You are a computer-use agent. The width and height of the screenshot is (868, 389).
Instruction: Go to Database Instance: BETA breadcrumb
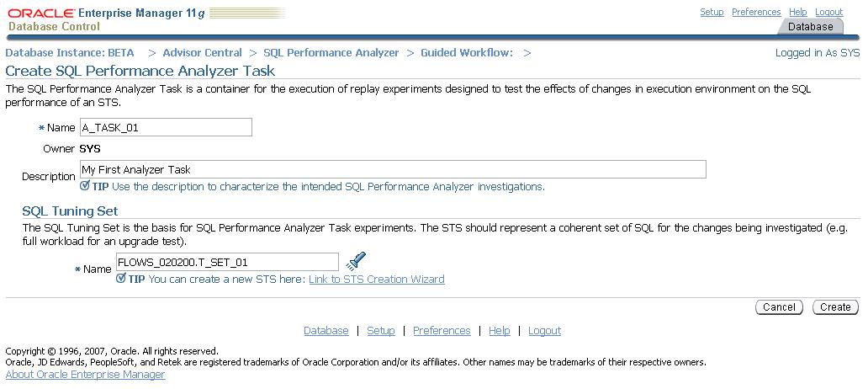(70, 52)
